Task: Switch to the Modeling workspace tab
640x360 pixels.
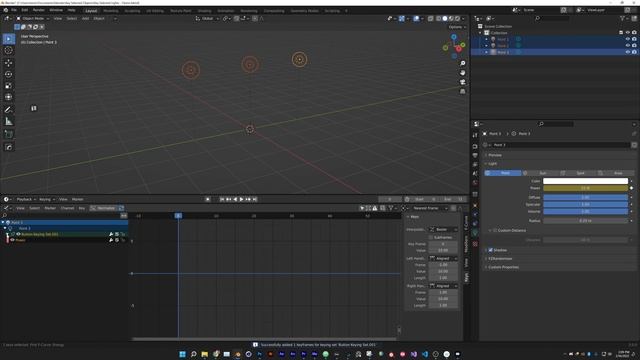Action: pos(111,11)
